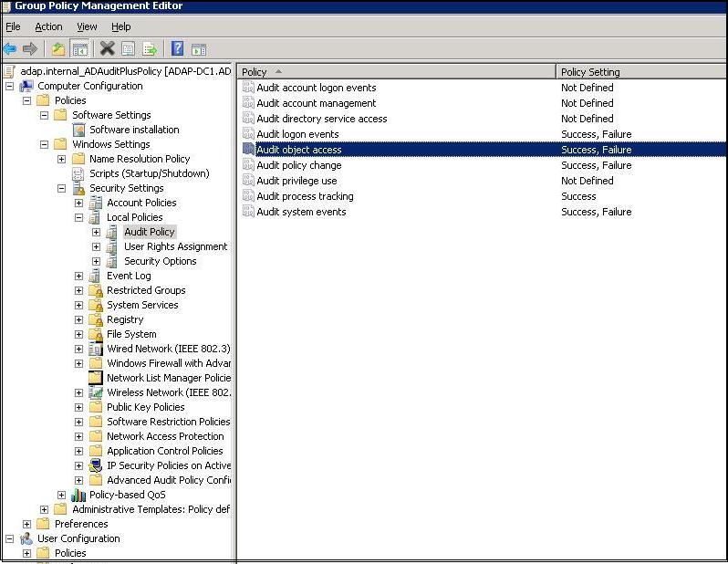Expand the Preferences node
Screen dimensions: 728x564
pos(27,524)
